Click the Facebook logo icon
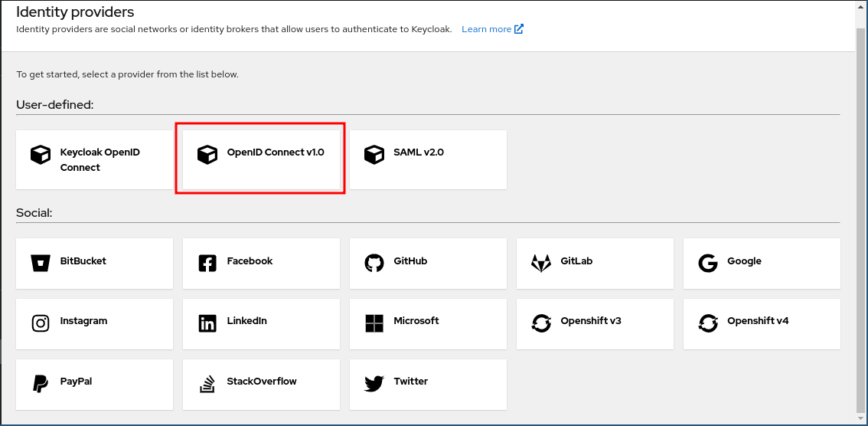The width and height of the screenshot is (868, 426). coord(207,263)
